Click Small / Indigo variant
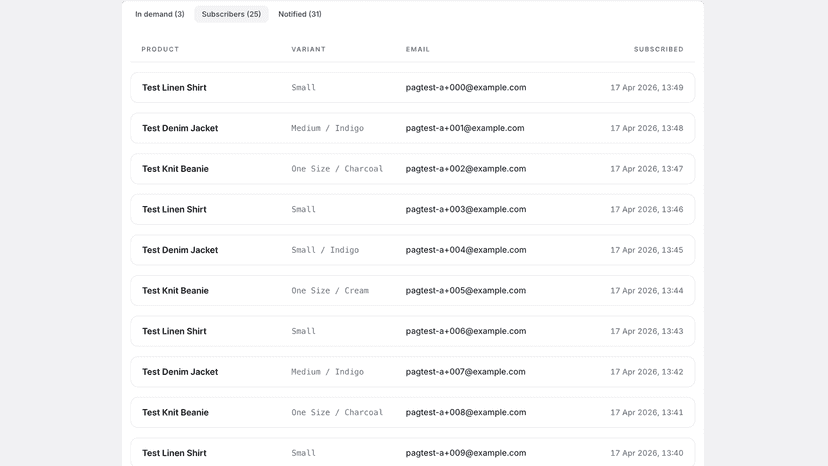This screenshot has height=466, width=828. (x=325, y=250)
